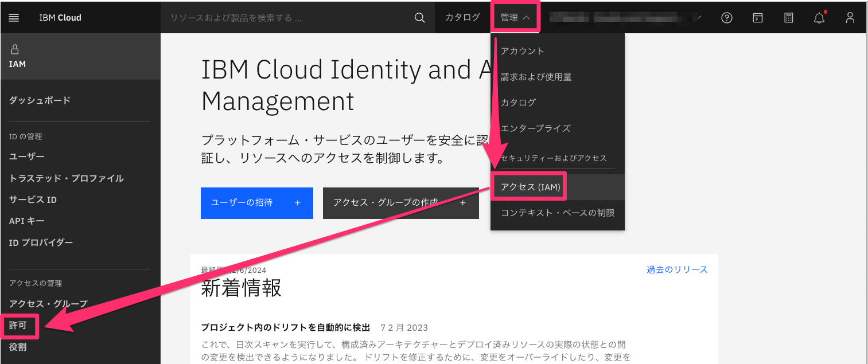The image size is (868, 364).
Task: Click the アクセス・グループの作成 button
Action: coord(401,203)
